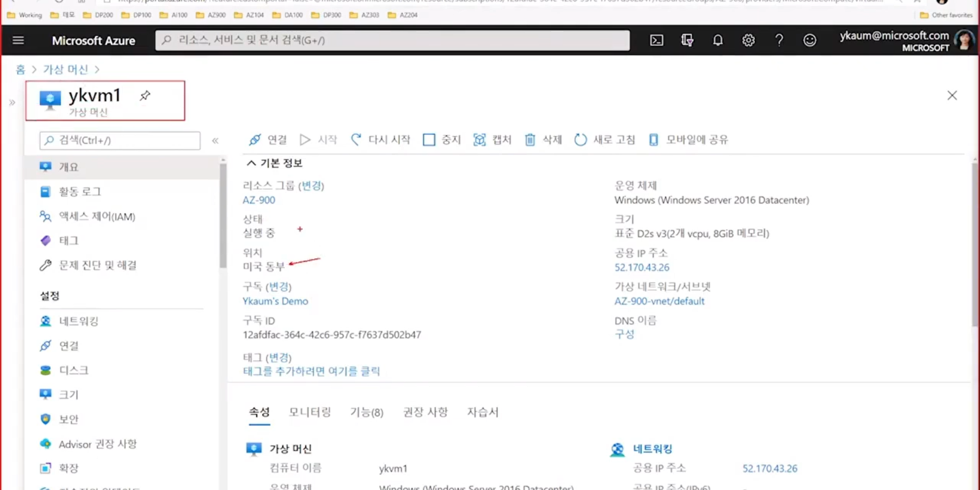Click 변경 next to 태그
This screenshot has height=490, width=980.
click(x=279, y=357)
